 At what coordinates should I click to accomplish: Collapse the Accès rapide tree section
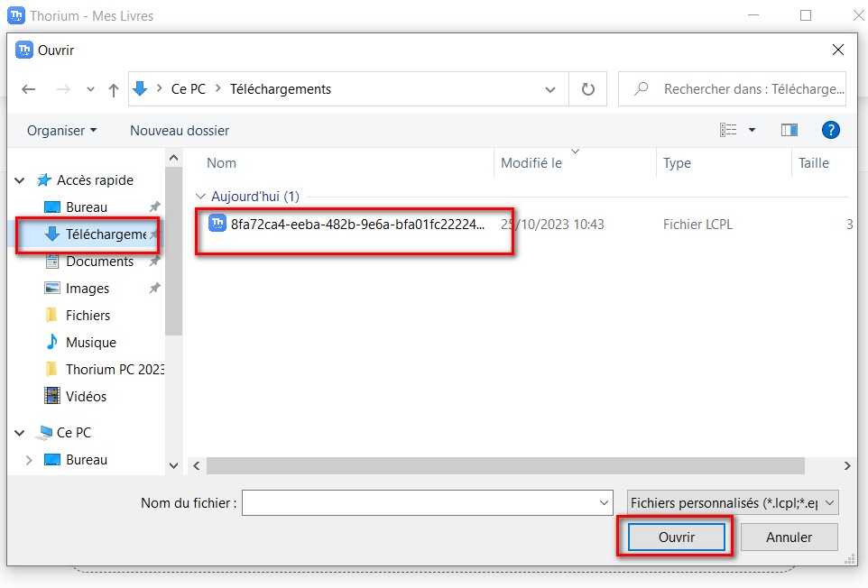coord(20,180)
